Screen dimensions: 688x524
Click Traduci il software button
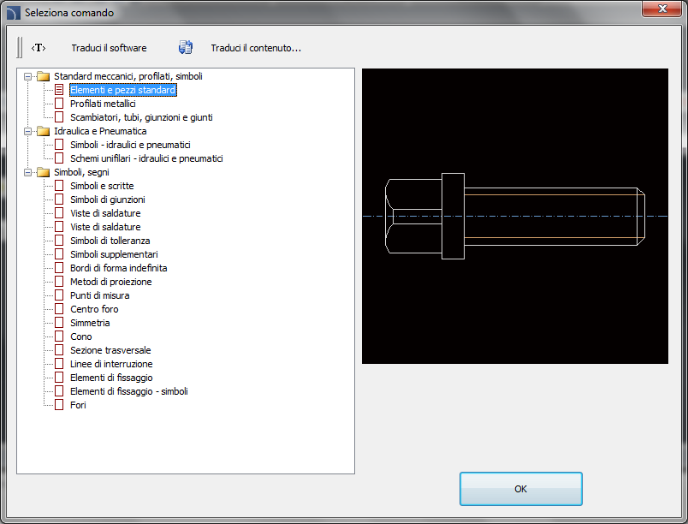coord(109,48)
